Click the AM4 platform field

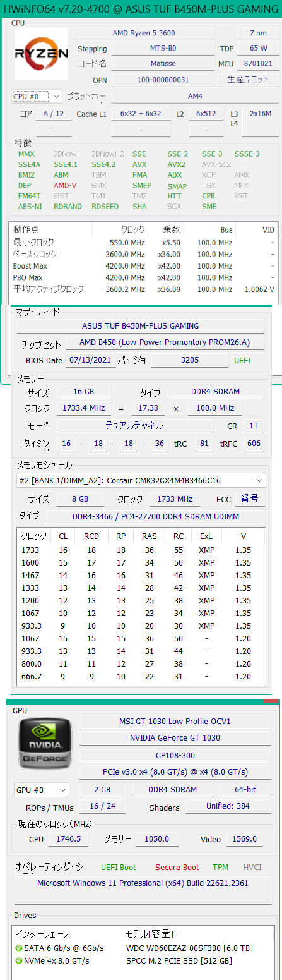tap(195, 96)
